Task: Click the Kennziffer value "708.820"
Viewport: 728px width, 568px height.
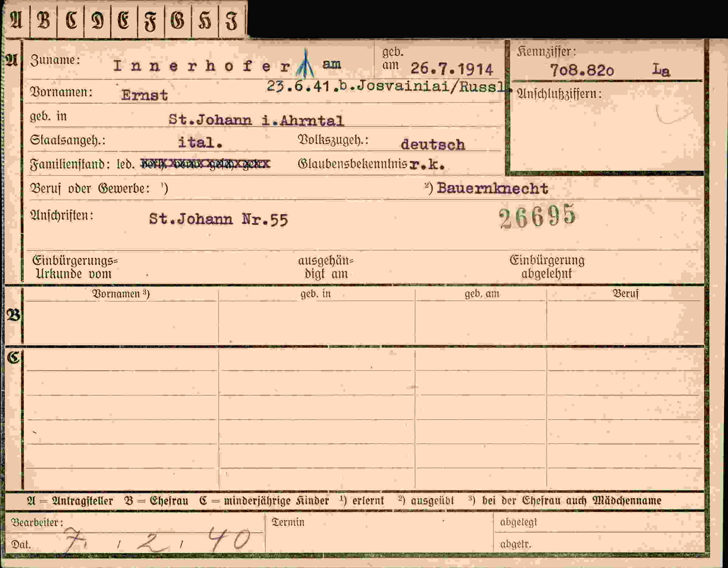Action: pos(582,71)
